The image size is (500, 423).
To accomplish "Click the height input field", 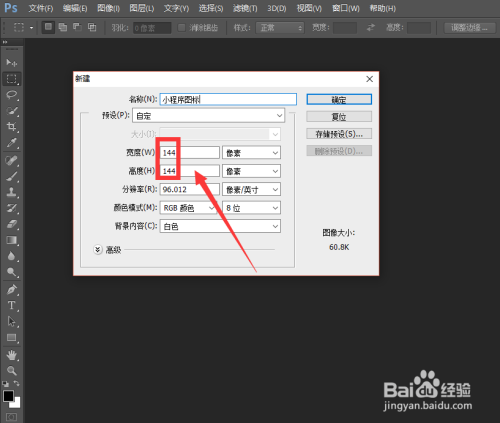I will point(190,171).
